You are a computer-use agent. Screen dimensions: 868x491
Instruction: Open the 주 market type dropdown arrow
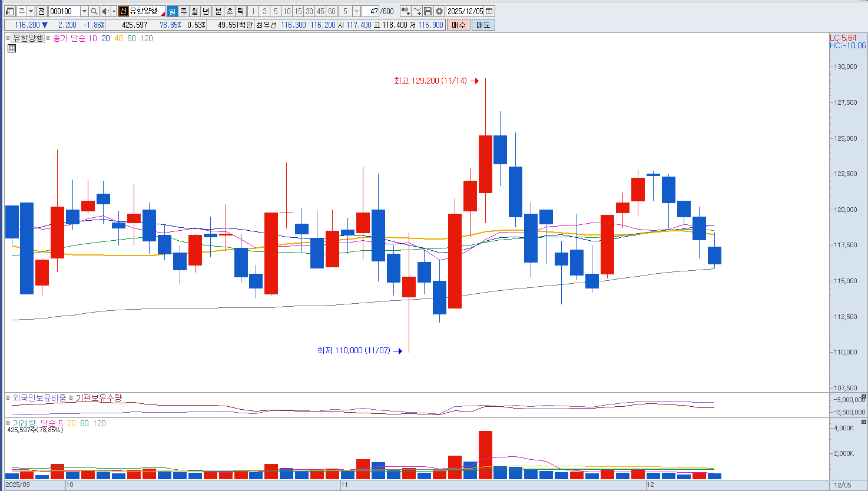click(31, 11)
